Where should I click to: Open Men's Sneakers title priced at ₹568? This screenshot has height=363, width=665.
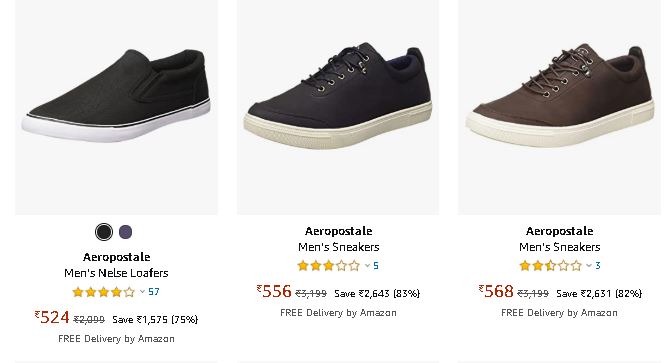tap(559, 247)
